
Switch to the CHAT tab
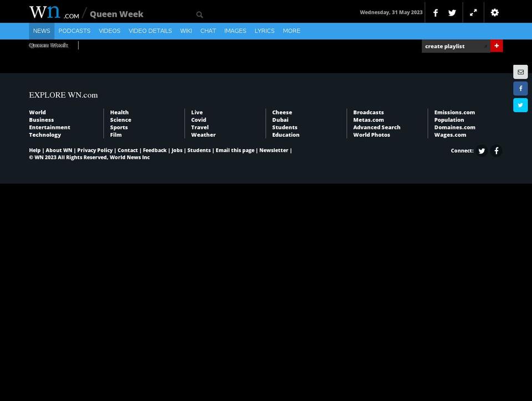click(x=208, y=31)
